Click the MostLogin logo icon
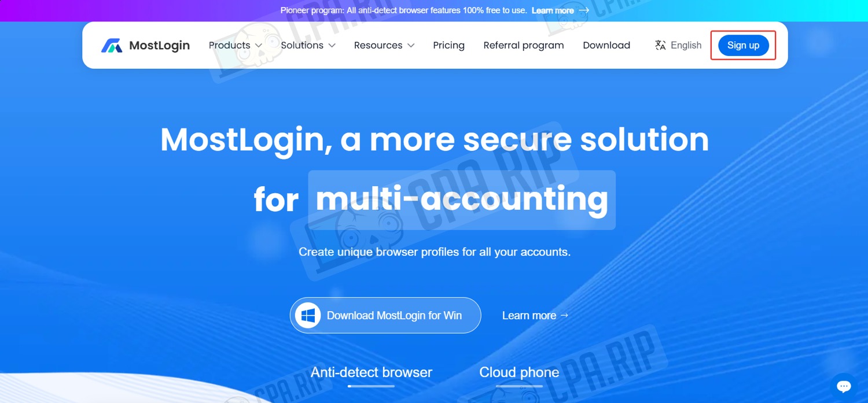This screenshot has height=403, width=868. [x=112, y=46]
